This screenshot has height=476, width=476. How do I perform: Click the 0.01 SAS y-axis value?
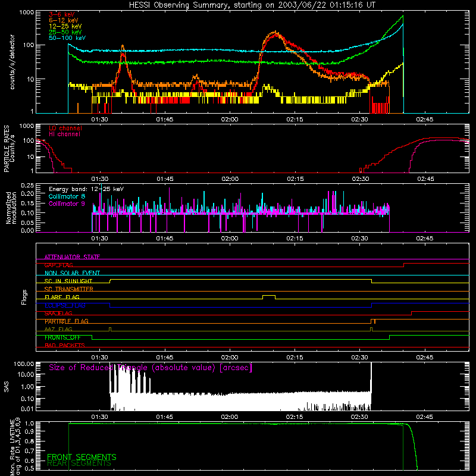(x=27, y=409)
